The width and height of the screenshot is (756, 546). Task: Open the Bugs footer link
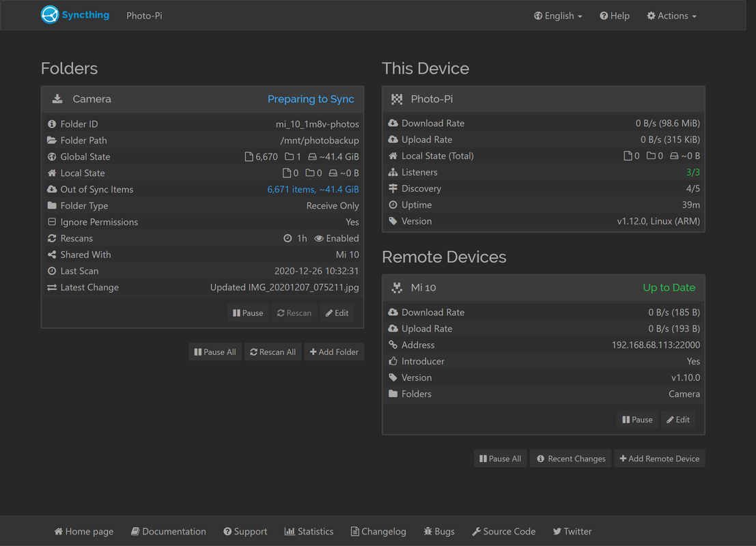pyautogui.click(x=439, y=531)
